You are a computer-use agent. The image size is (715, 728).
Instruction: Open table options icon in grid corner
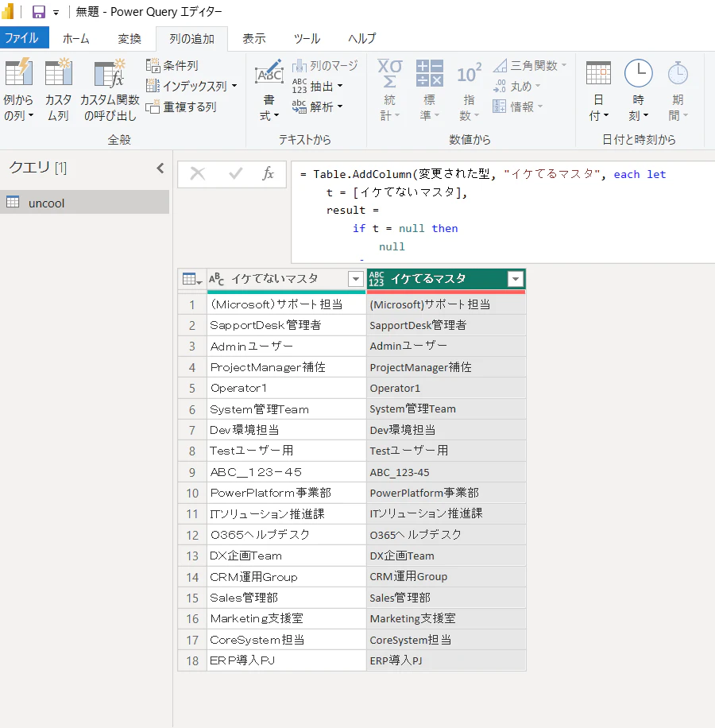(192, 279)
